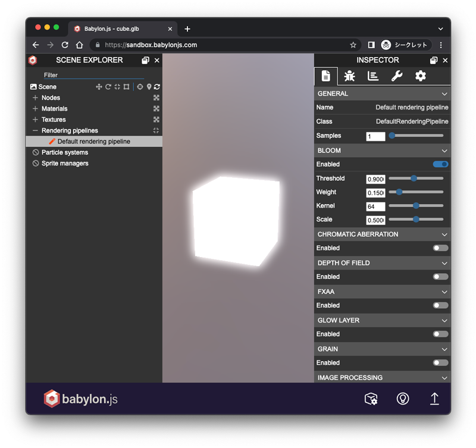Expand the Textures tree item
The height and width of the screenshot is (448, 476).
pyautogui.click(x=35, y=120)
